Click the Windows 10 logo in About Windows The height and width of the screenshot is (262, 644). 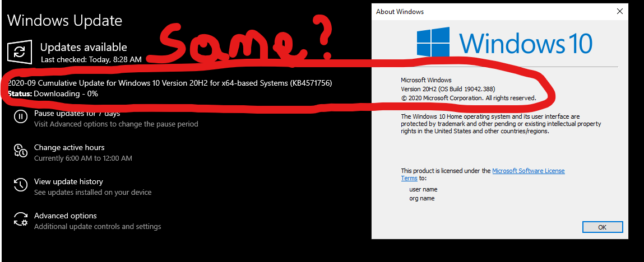click(x=504, y=41)
